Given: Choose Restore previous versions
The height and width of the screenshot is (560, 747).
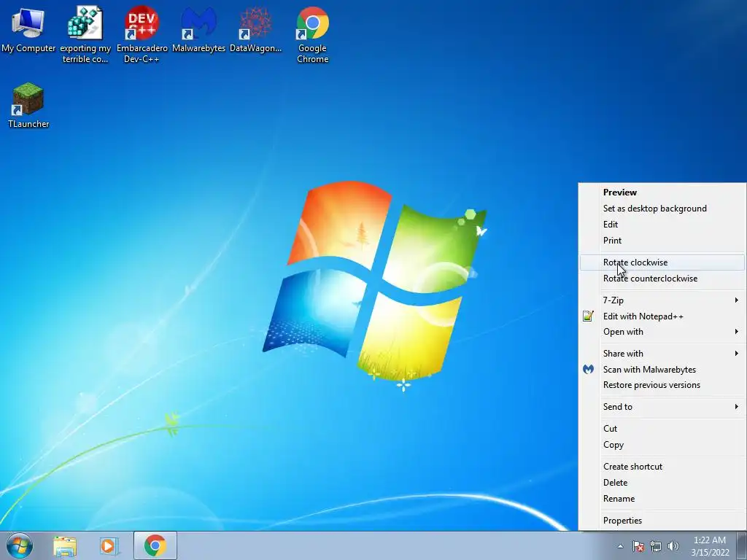Looking at the screenshot, I should pos(662,385).
